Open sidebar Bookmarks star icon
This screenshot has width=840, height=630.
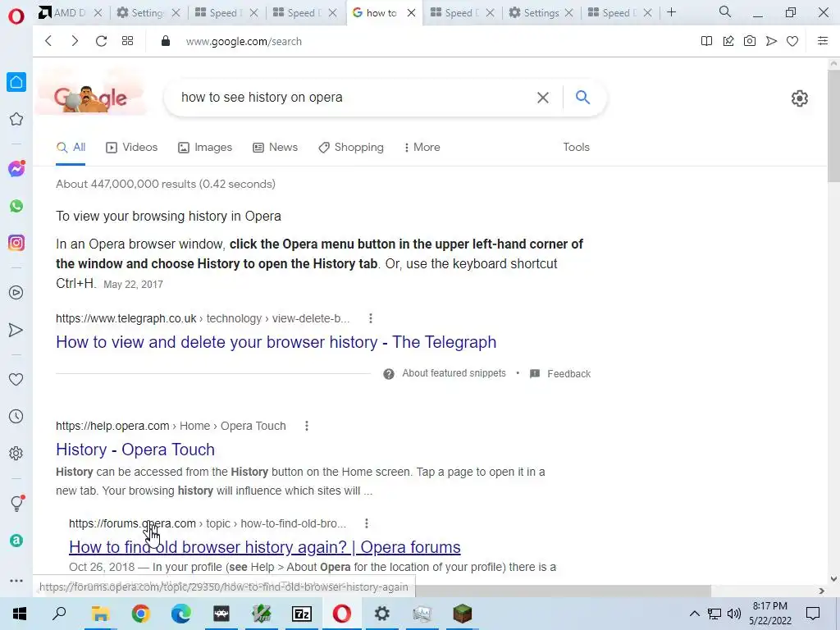coord(16,119)
